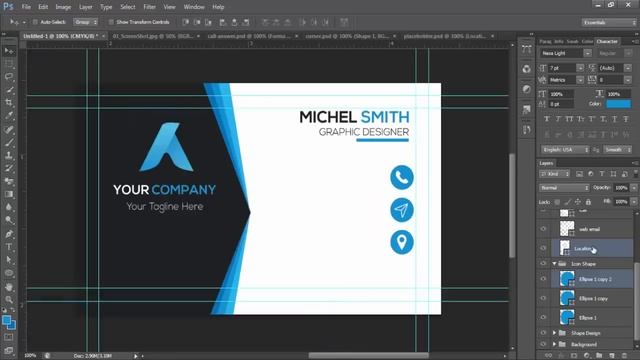The image size is (640, 360).
Task: Click the Link layers icon
Action: point(548,356)
